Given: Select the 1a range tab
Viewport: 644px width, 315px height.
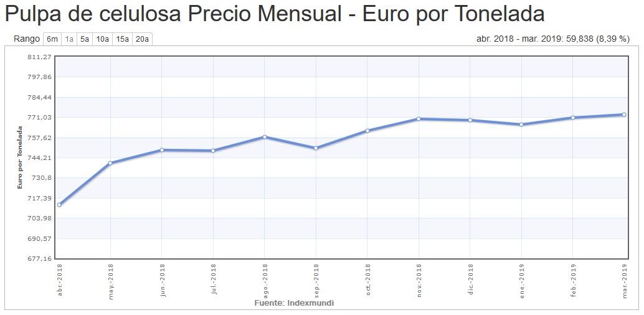Looking at the screenshot, I should click(69, 39).
